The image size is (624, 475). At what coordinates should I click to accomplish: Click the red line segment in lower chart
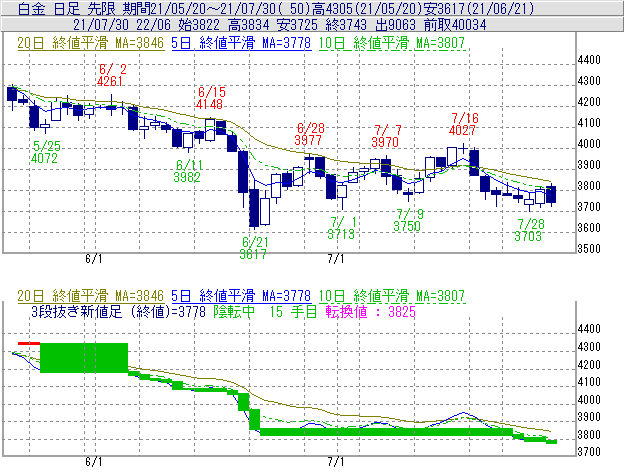[x=29, y=343]
